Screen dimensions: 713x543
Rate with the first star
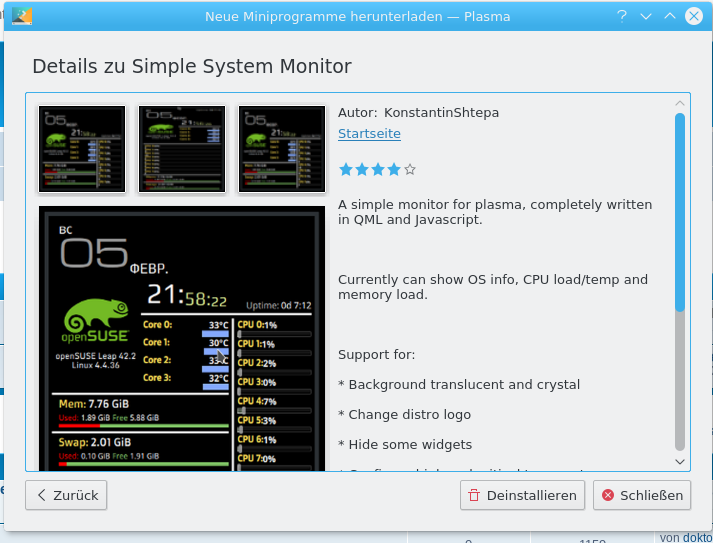[346, 170]
